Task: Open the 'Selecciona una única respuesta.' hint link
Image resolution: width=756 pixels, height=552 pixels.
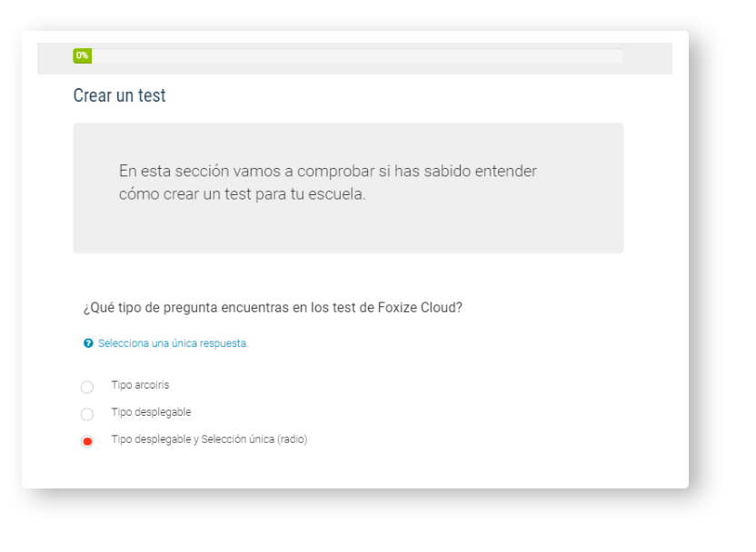Action: click(x=173, y=343)
